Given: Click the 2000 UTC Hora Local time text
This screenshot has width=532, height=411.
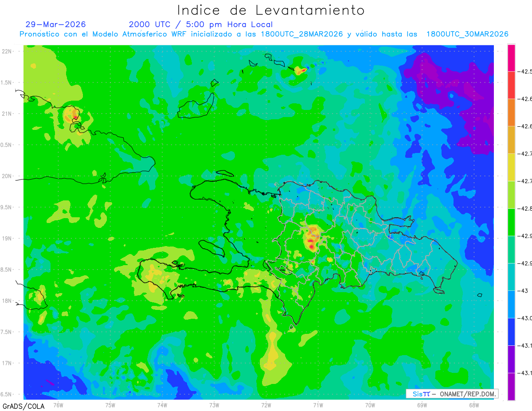Looking at the screenshot, I should (x=201, y=24).
